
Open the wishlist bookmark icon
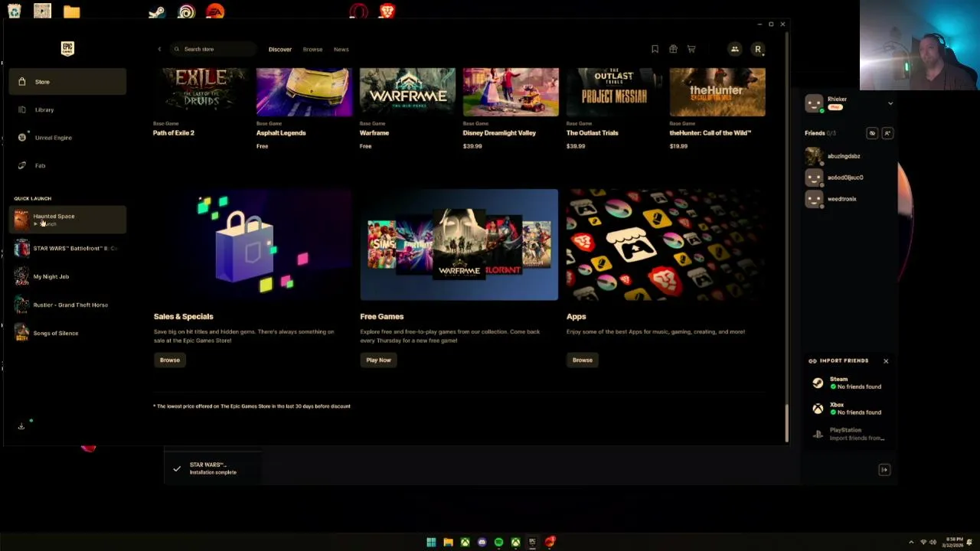(655, 49)
